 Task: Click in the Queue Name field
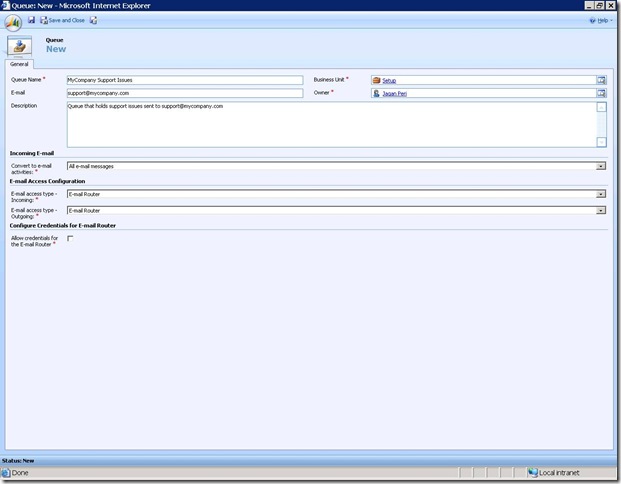click(184, 79)
